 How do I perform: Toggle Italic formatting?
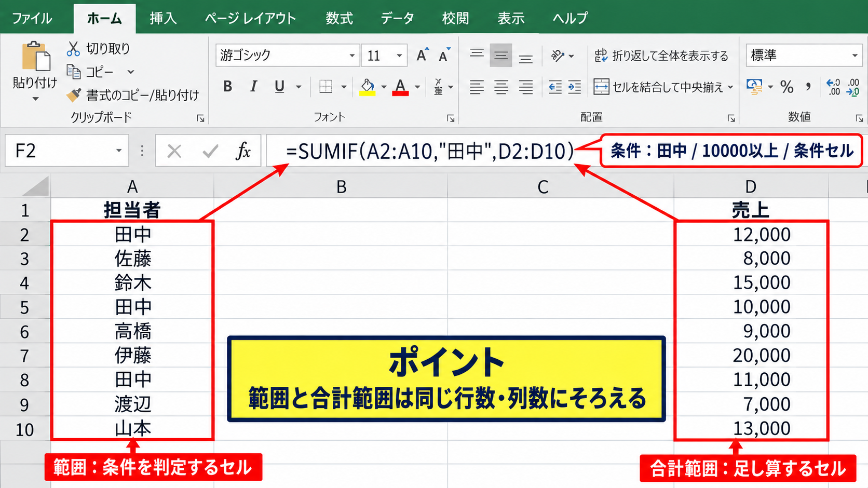point(253,87)
